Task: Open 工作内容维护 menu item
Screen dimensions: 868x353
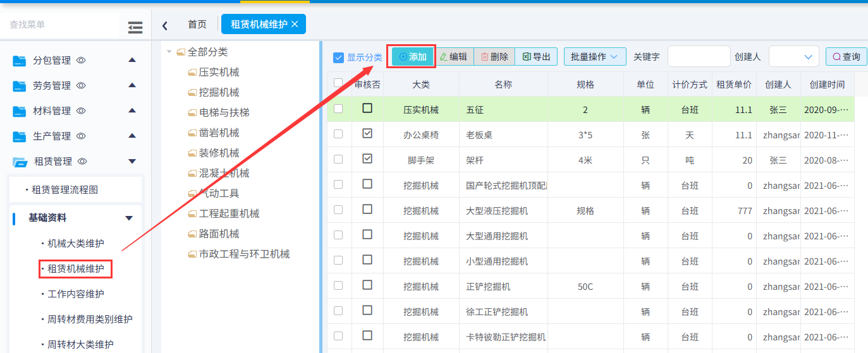Action: coord(76,294)
